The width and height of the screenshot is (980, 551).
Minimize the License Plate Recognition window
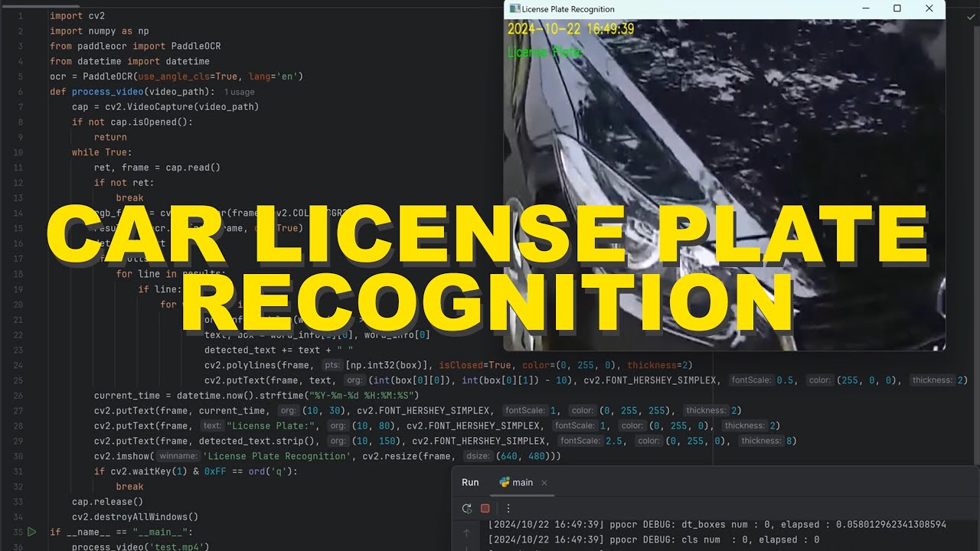(866, 9)
